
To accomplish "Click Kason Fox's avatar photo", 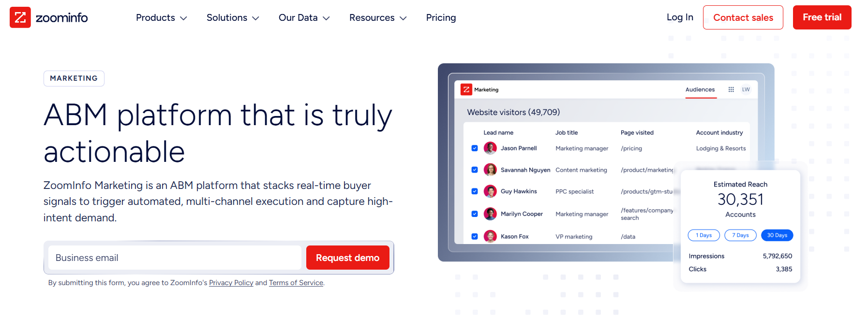I will [x=490, y=236].
